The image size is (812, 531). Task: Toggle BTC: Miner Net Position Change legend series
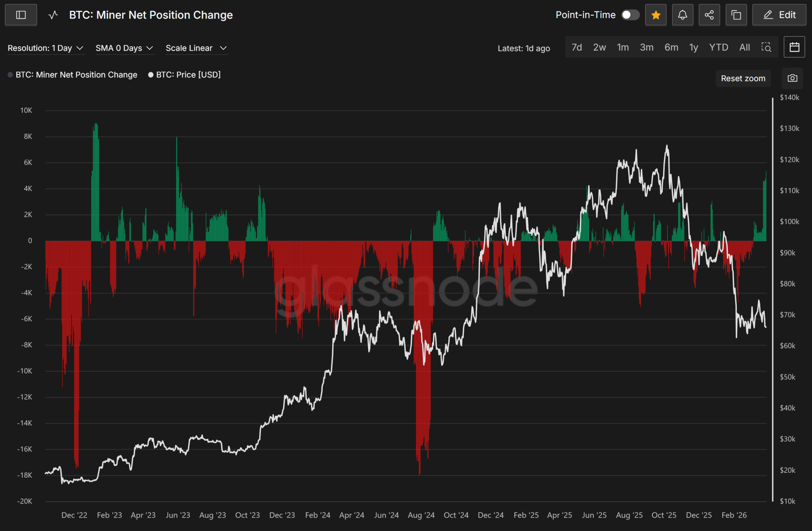tap(76, 75)
